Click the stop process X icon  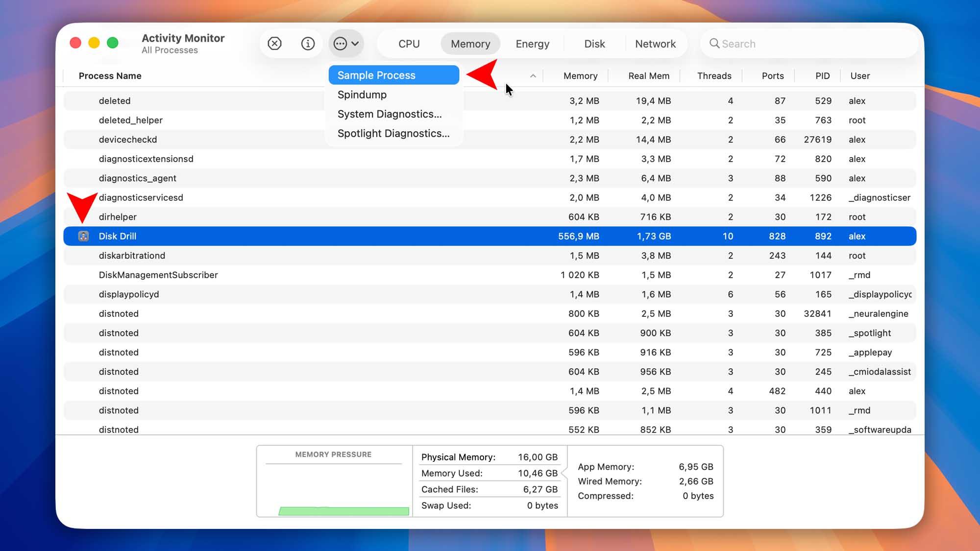click(274, 44)
